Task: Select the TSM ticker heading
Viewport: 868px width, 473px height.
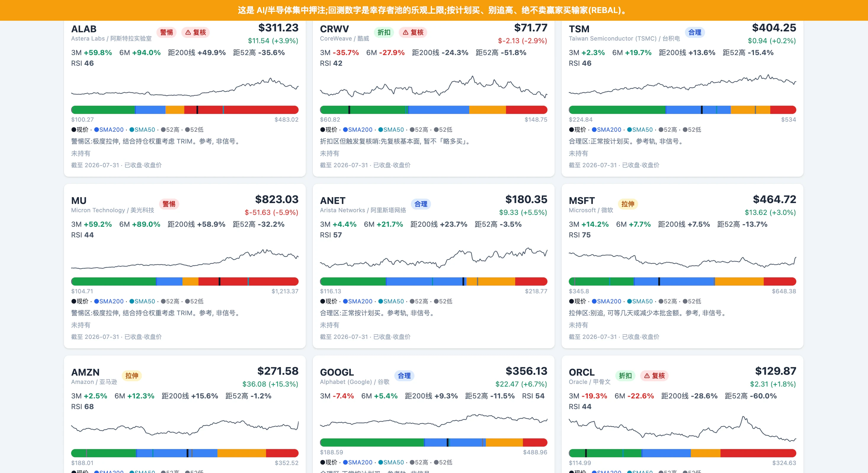Action: coord(579,29)
